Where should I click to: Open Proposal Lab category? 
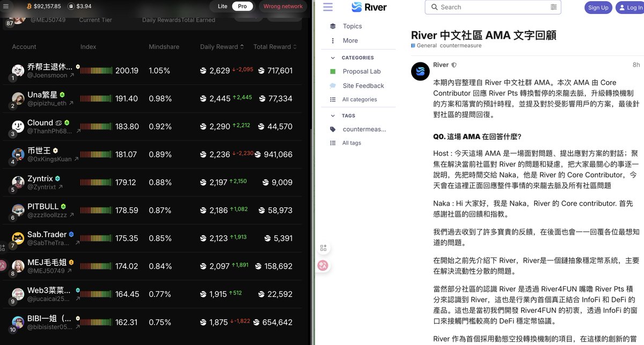point(362,71)
